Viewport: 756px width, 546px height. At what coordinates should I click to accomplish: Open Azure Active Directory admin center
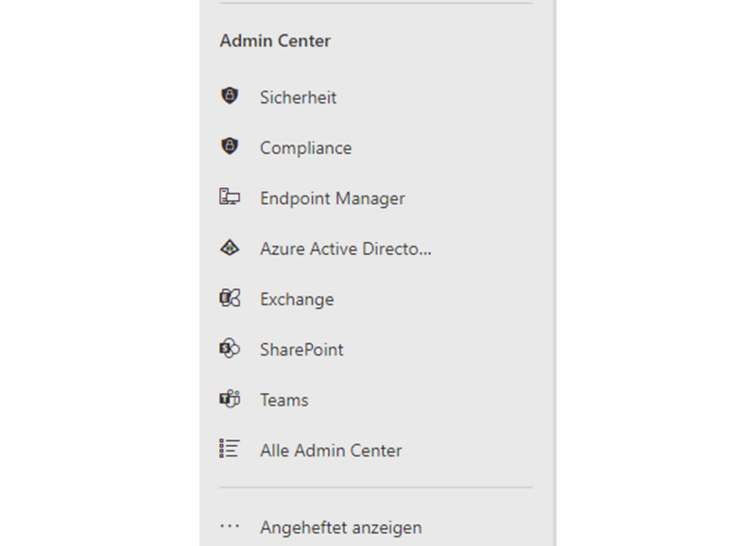coord(345,249)
